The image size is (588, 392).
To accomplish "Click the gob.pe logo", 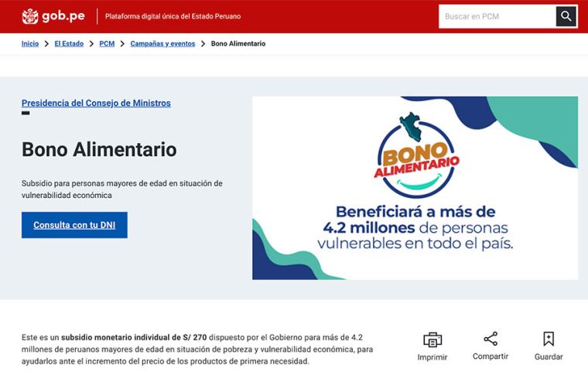I will click(53, 16).
